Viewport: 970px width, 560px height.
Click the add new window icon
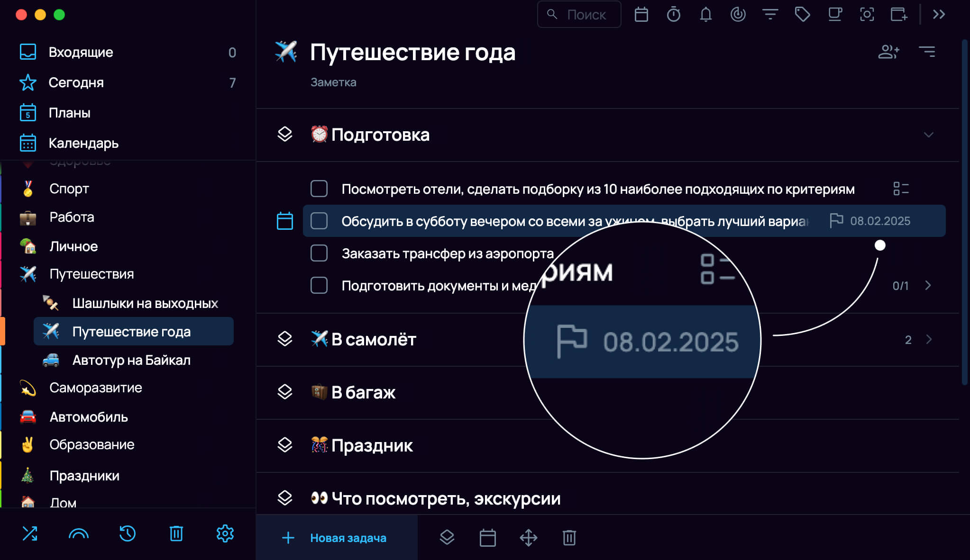pos(899,14)
